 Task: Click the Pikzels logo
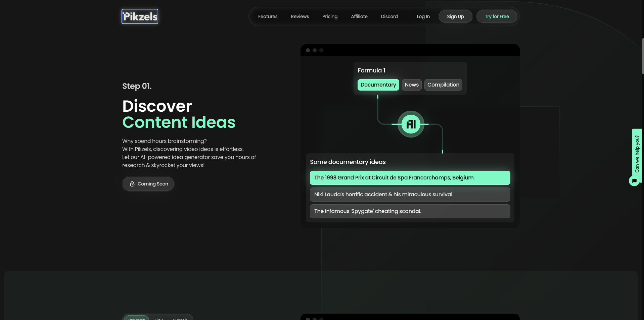pos(140,16)
